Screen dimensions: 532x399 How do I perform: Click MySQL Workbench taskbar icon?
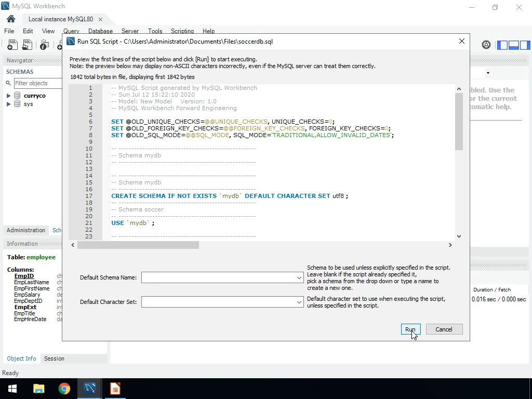90,389
